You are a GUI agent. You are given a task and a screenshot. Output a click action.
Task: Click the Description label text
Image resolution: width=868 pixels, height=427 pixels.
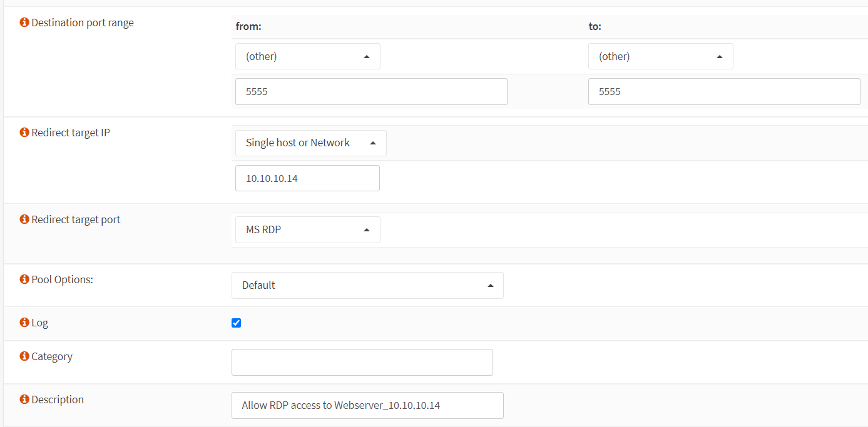[58, 399]
